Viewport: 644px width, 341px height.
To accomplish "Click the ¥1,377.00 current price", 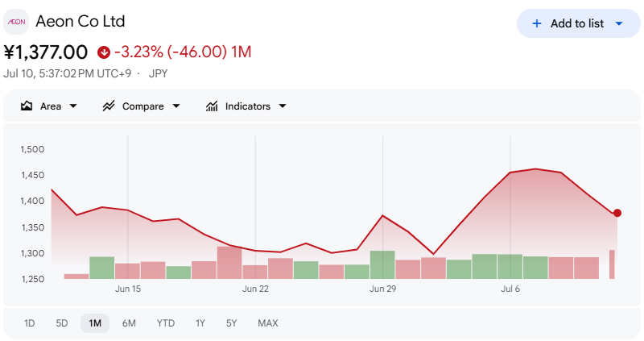I will pos(46,52).
